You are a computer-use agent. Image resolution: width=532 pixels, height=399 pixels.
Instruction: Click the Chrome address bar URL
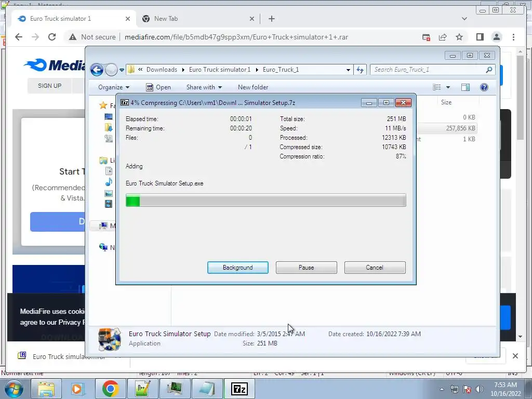click(x=236, y=37)
